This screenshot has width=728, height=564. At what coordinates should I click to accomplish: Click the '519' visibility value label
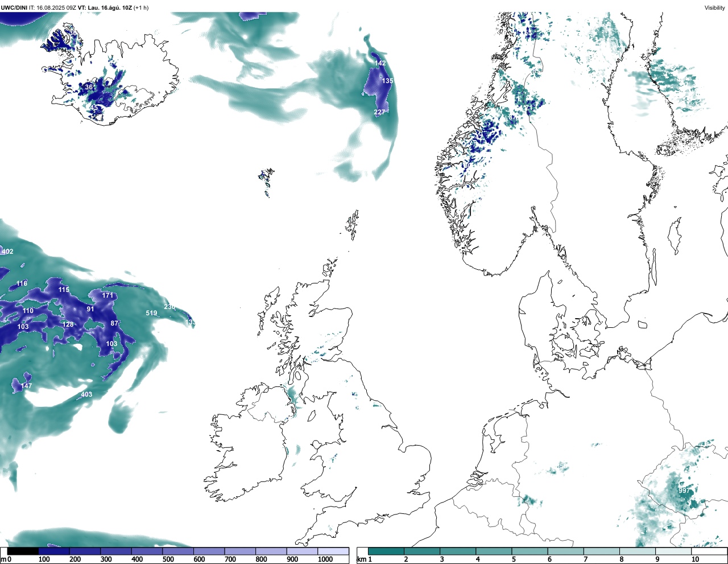click(151, 313)
